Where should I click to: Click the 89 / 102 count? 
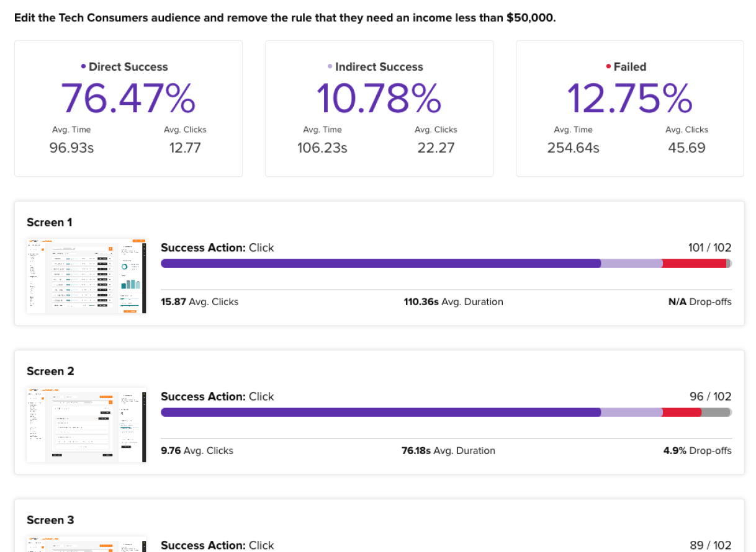click(711, 545)
